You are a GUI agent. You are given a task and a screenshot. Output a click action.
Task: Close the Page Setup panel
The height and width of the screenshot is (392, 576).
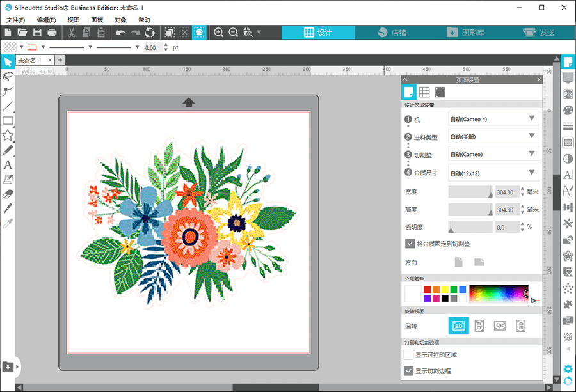pos(539,80)
